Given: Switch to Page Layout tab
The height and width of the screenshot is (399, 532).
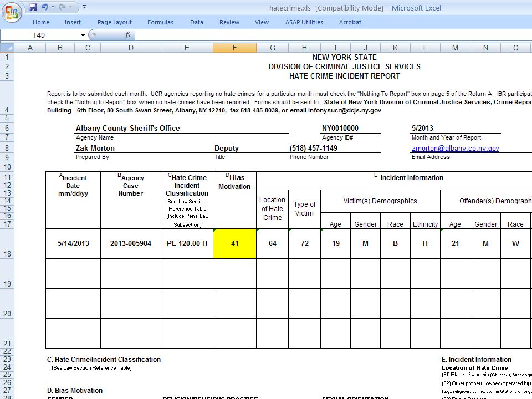Looking at the screenshot, I should (114, 22).
